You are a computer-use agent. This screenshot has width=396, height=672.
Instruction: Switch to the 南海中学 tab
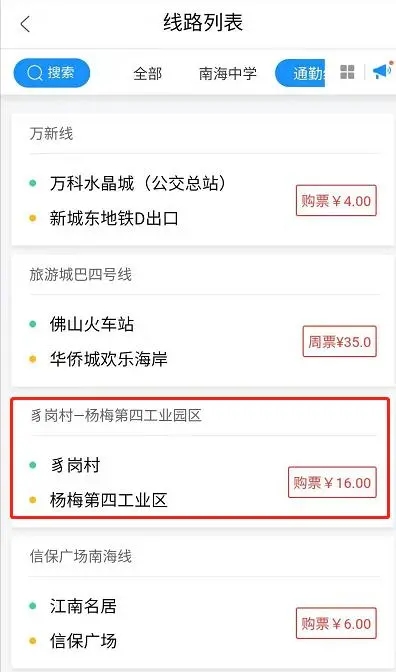pyautogui.click(x=228, y=73)
